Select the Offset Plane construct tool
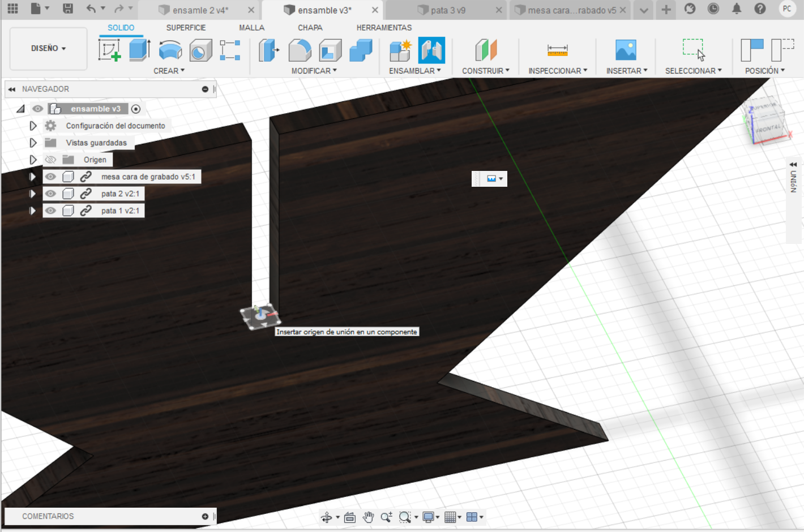The image size is (804, 532). click(x=486, y=50)
